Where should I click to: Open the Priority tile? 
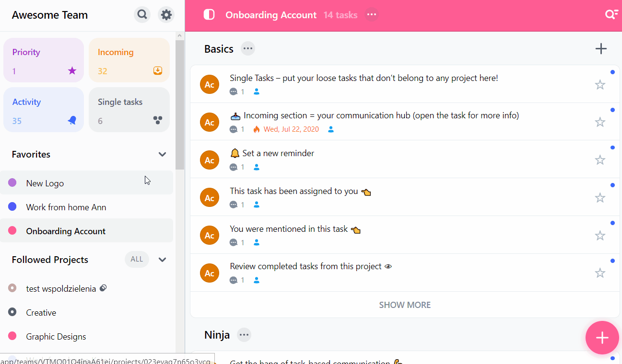pos(44,60)
